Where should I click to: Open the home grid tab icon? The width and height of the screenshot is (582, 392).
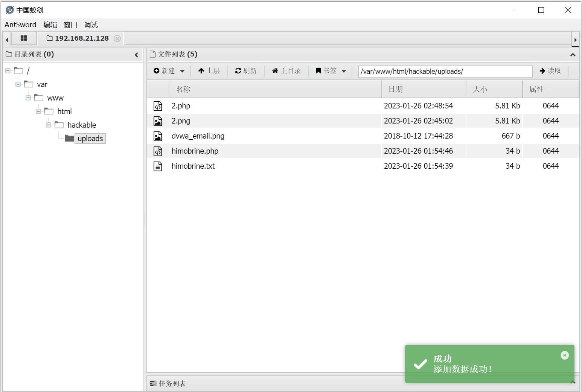[24, 38]
